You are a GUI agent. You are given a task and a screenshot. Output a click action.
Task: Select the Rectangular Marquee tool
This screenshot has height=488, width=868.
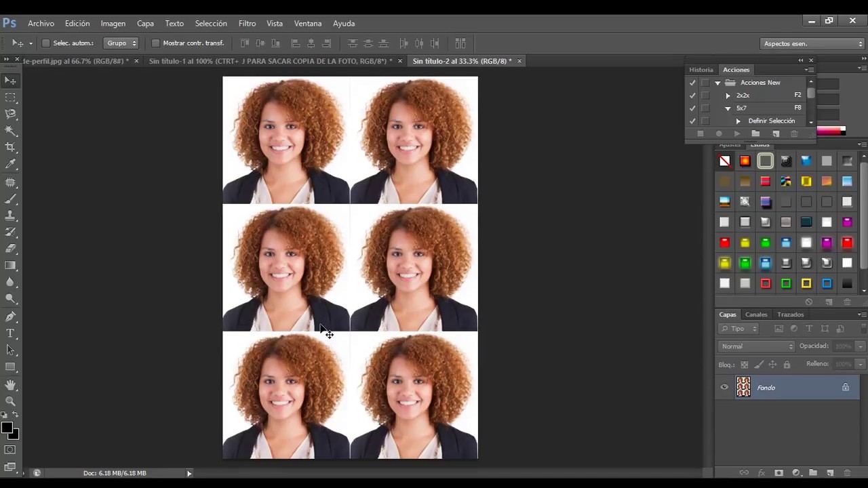pyautogui.click(x=10, y=98)
